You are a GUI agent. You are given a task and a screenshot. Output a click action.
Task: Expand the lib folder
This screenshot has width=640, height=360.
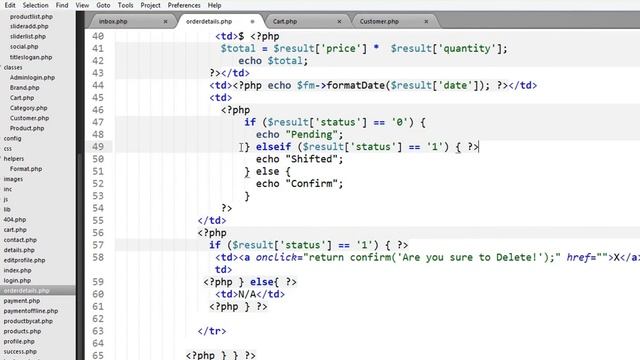[x=7, y=209]
